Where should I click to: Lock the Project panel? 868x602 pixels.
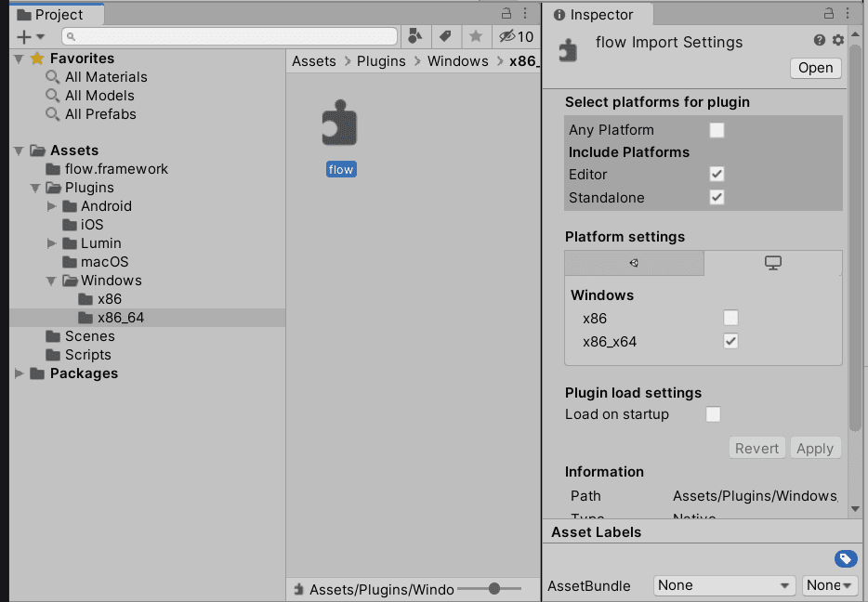(506, 13)
